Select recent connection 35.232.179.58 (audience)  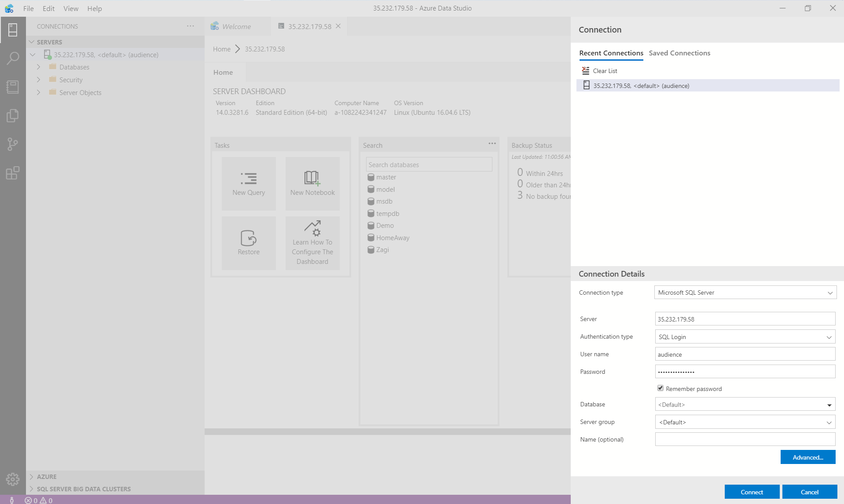[708, 85]
